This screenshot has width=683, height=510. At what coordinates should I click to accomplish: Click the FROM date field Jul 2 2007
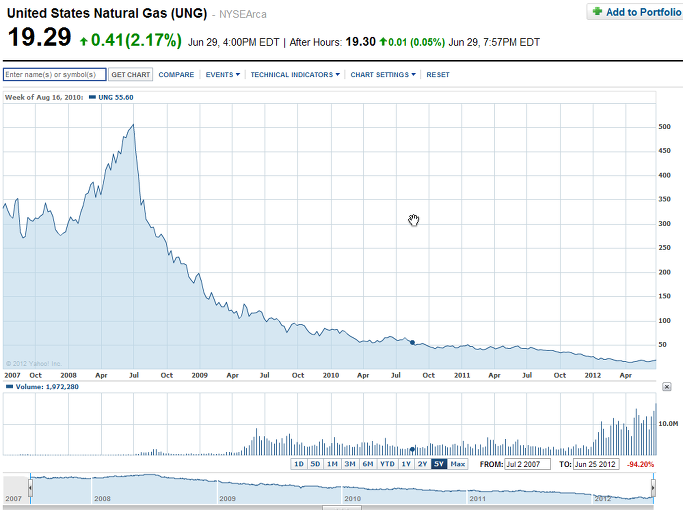point(527,464)
